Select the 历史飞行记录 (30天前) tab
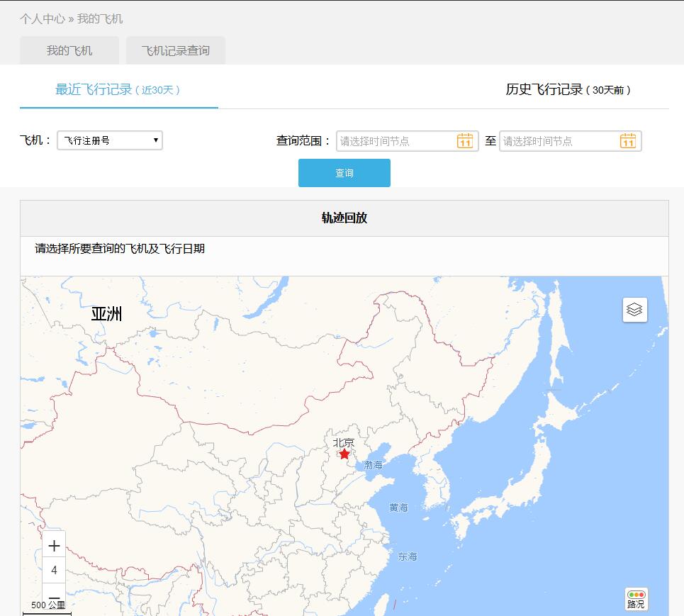Viewport: 684px width, 616px height. click(x=568, y=90)
